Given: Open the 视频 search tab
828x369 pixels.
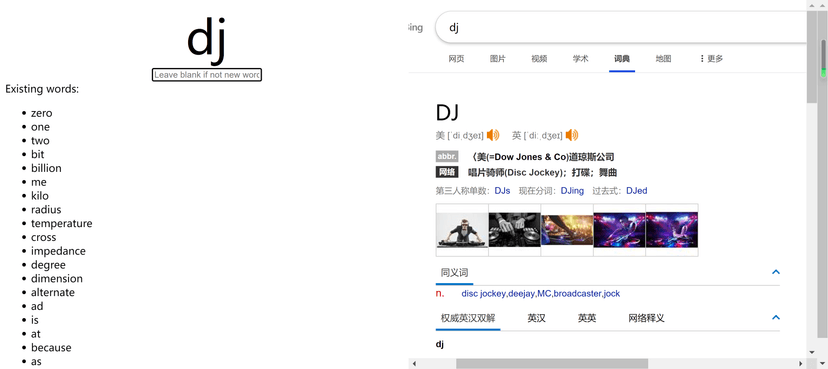Looking at the screenshot, I should 539,59.
